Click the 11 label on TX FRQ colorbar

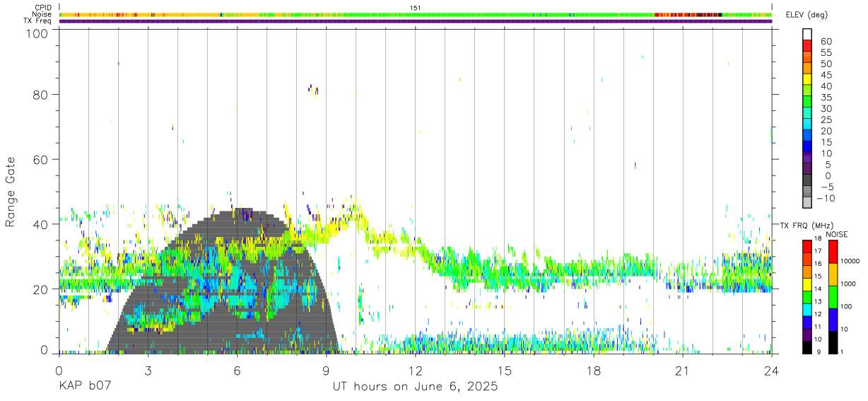coord(819,327)
